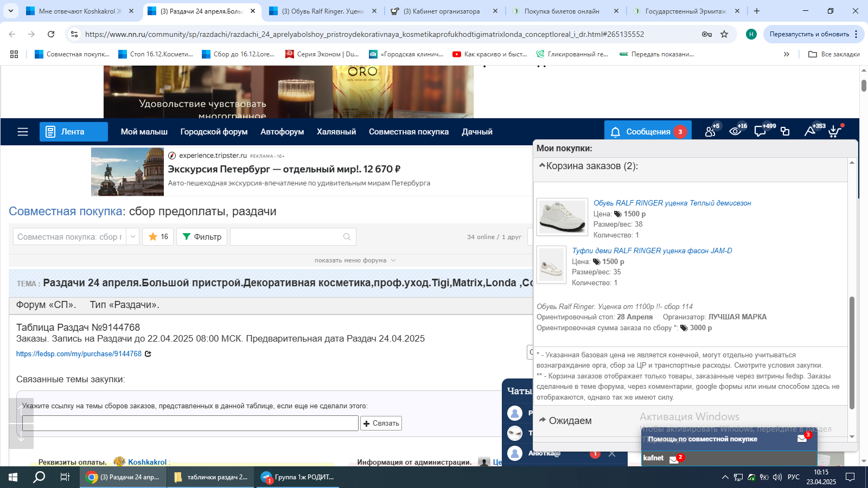Open Windows Start menu
Viewport: 868px width, 488px height.
coord(13,477)
